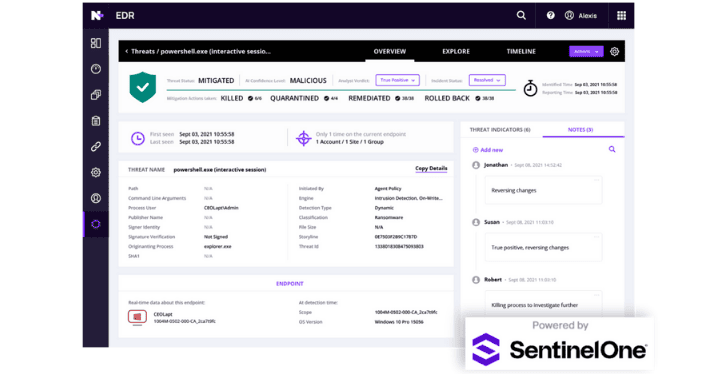Click the N-able logo in header

coord(96,16)
